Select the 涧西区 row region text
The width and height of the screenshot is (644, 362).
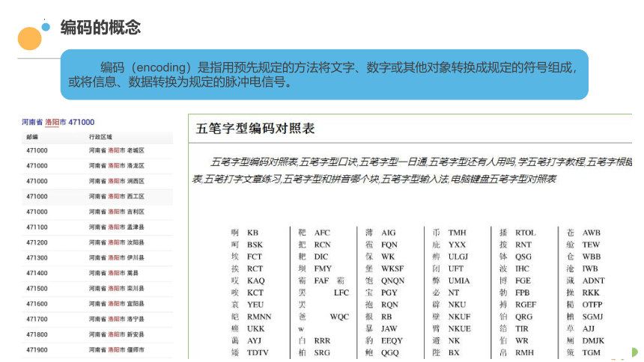(117, 181)
